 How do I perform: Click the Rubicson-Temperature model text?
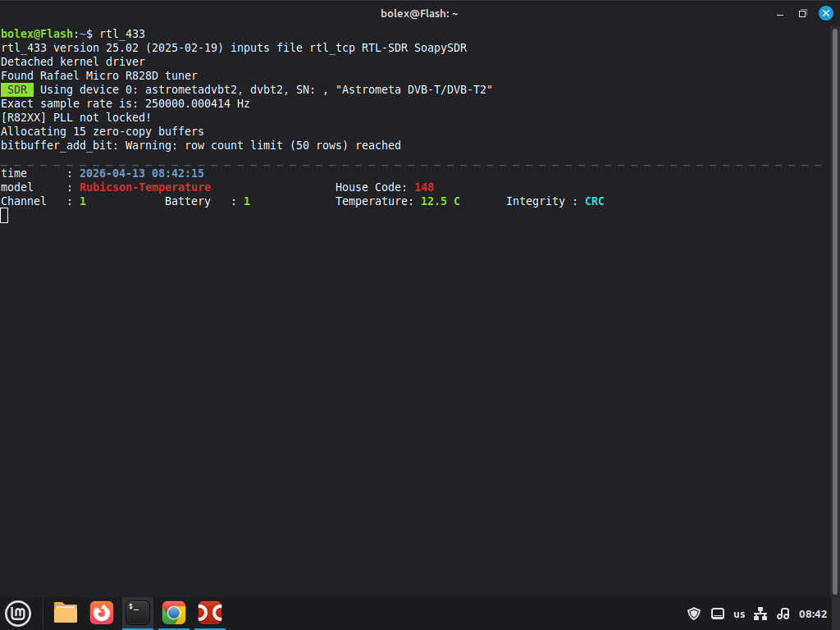click(x=145, y=187)
